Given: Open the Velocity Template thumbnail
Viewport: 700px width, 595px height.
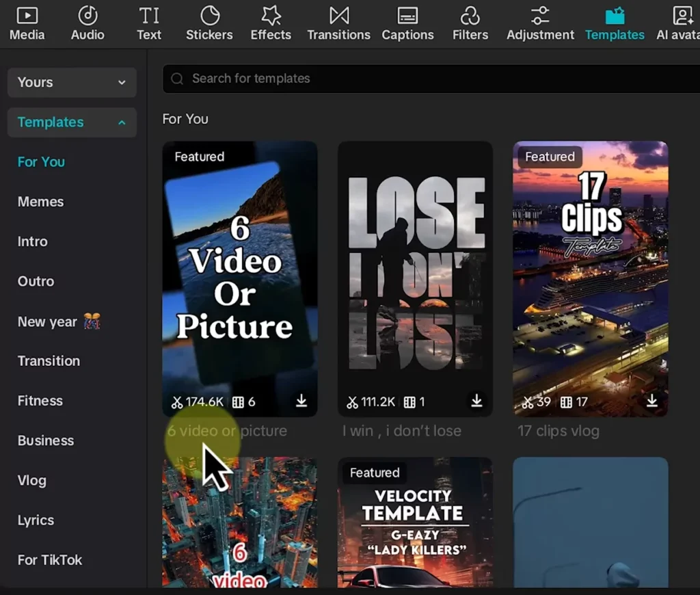Looking at the screenshot, I should tap(415, 523).
